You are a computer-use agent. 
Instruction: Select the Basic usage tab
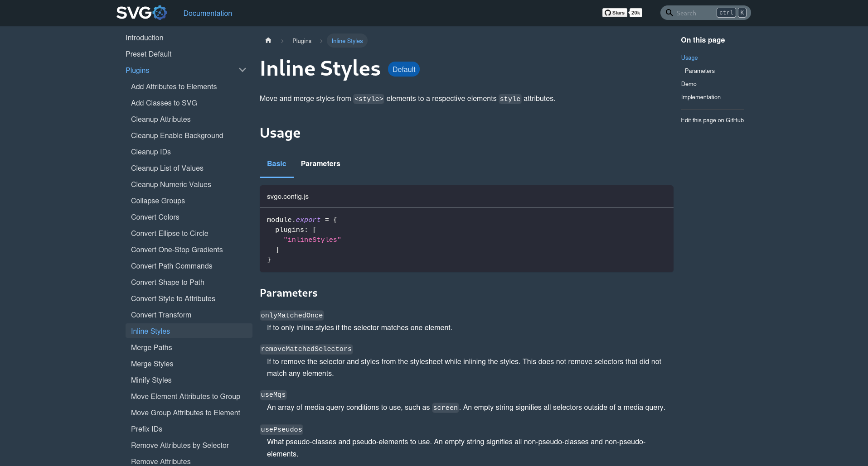pos(276,164)
